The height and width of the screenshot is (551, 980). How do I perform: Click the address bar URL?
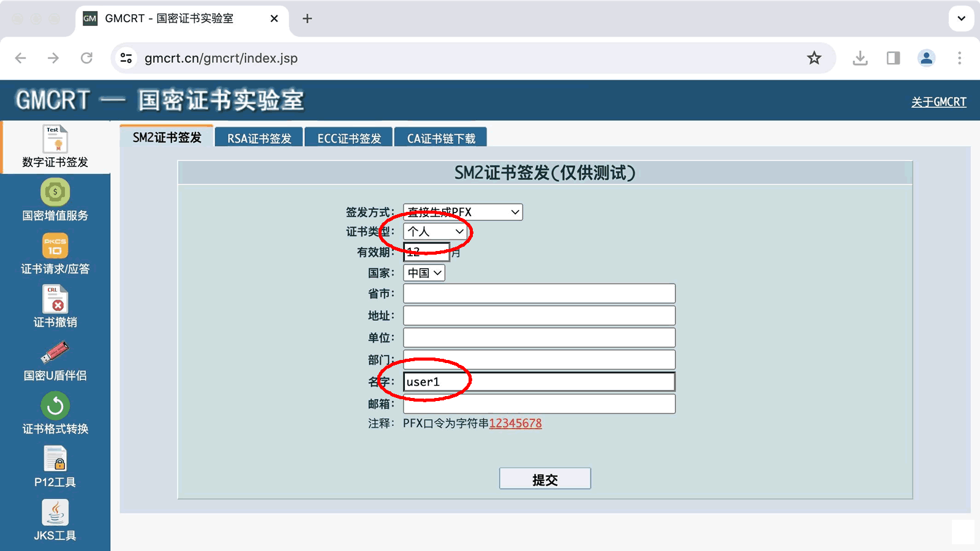(x=221, y=58)
